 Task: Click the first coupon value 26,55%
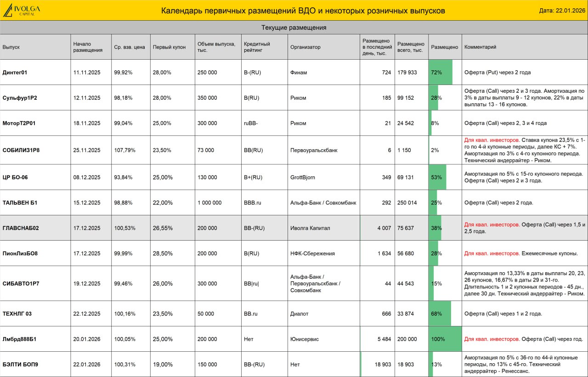pos(162,228)
